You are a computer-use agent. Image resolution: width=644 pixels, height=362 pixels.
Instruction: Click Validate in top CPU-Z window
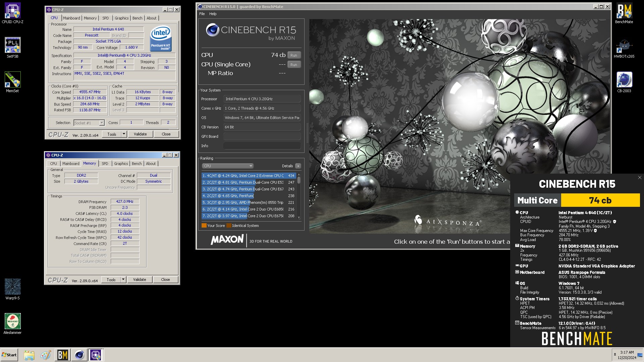click(x=140, y=134)
